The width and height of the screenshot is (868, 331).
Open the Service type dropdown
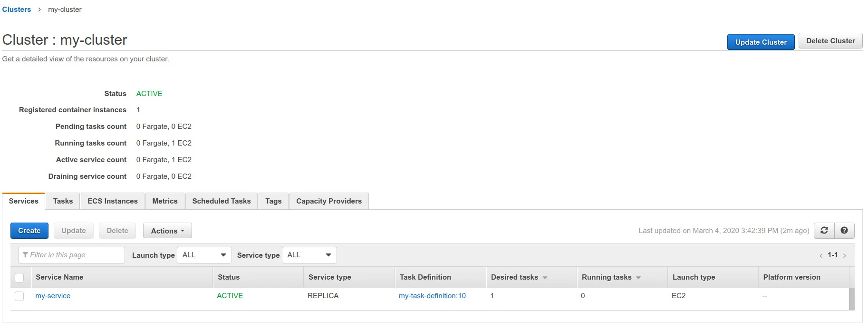click(x=309, y=255)
